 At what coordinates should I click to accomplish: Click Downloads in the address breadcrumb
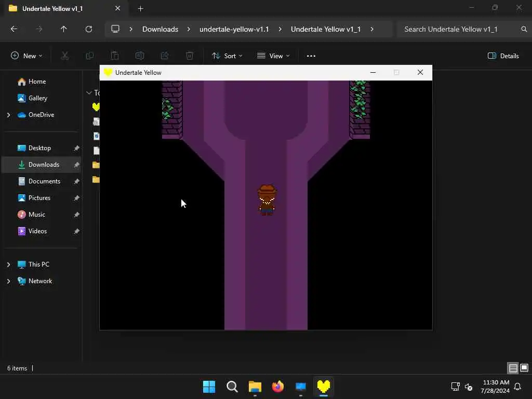pyautogui.click(x=160, y=29)
